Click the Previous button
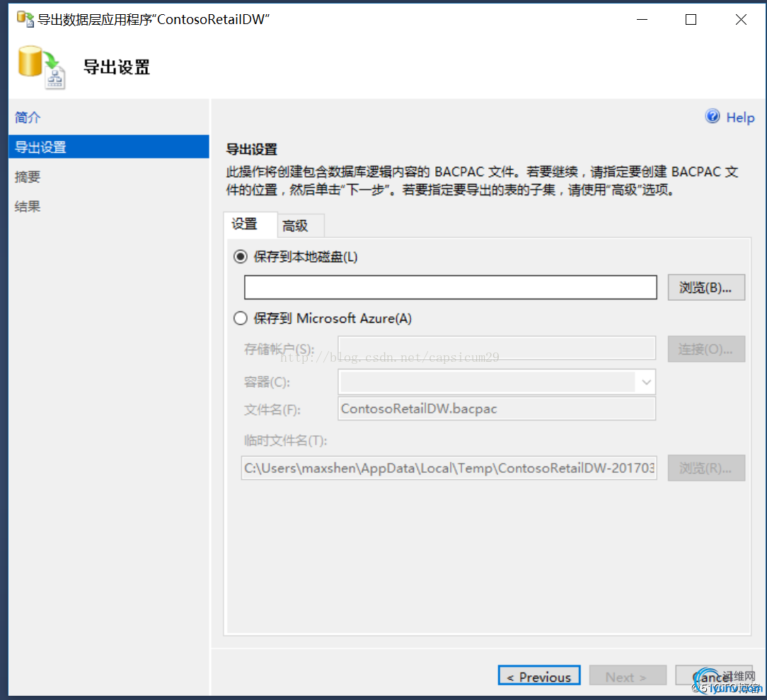The width and height of the screenshot is (767, 700). [x=539, y=677]
